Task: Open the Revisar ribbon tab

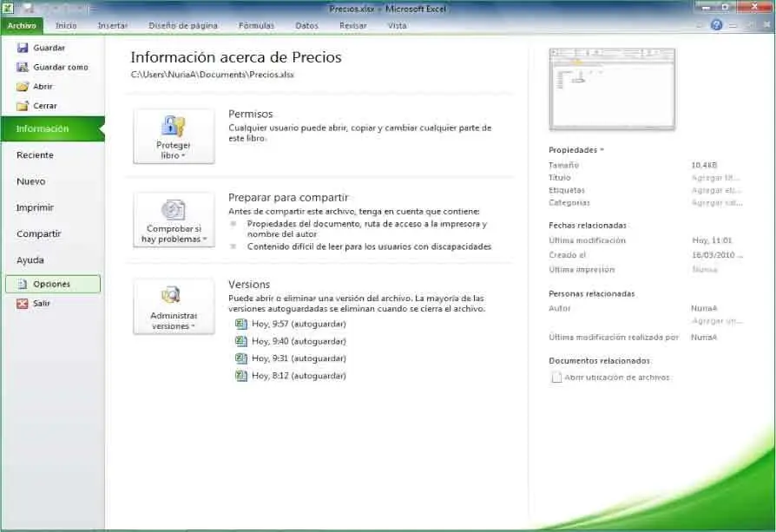Action: 353,26
